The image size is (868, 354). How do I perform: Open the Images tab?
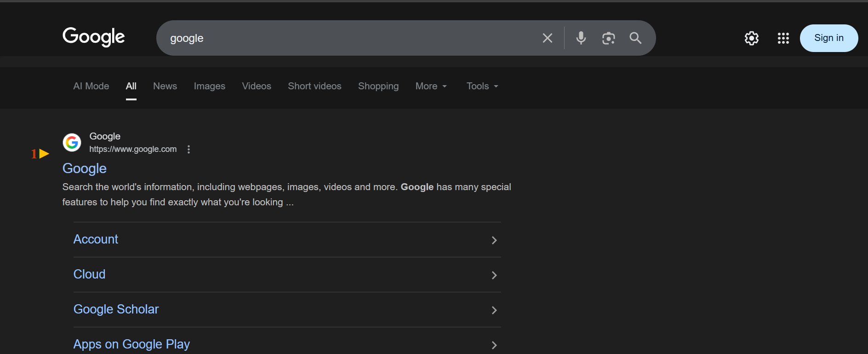click(x=210, y=86)
